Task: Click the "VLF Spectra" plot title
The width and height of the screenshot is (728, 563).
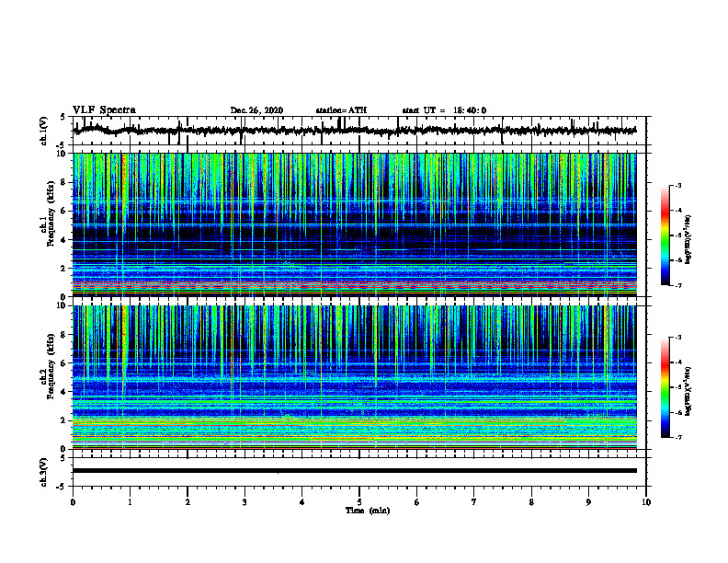Action: click(x=104, y=110)
